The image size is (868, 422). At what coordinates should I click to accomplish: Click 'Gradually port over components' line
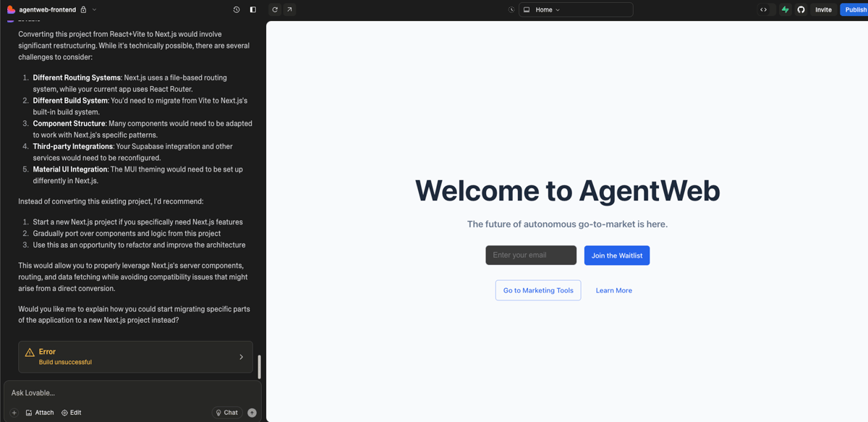(127, 234)
